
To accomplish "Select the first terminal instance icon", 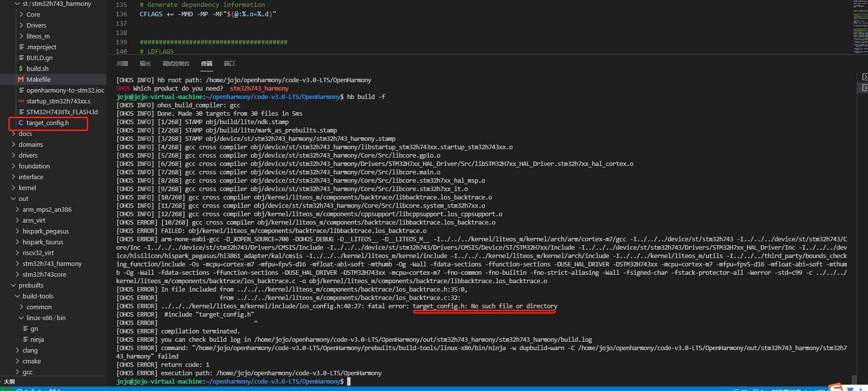I will (x=865, y=77).
